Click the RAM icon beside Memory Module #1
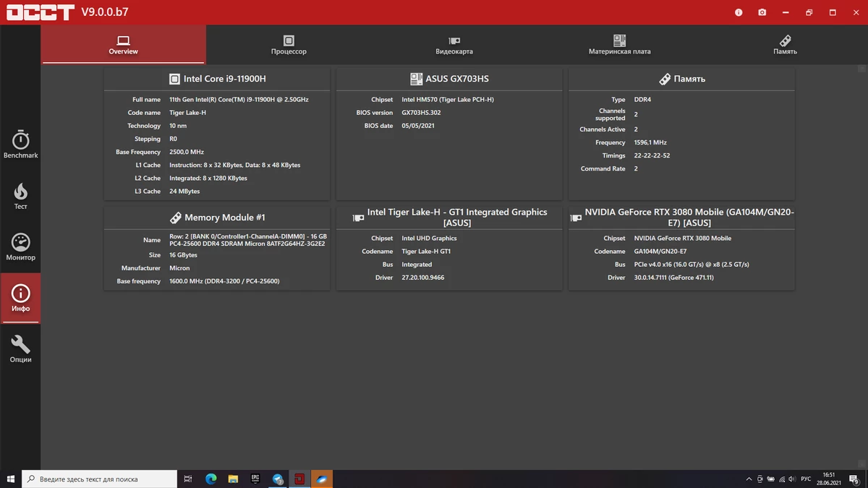Screen dimensions: 868x488 (176, 218)
